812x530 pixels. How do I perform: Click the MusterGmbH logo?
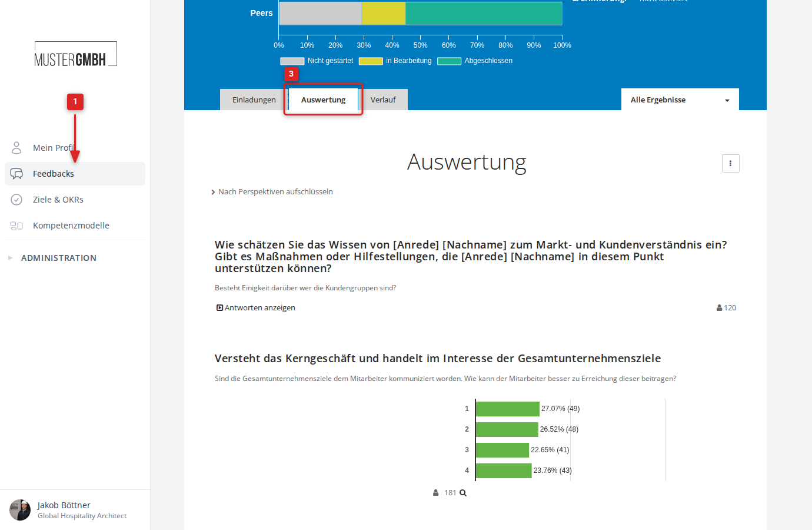(x=75, y=54)
